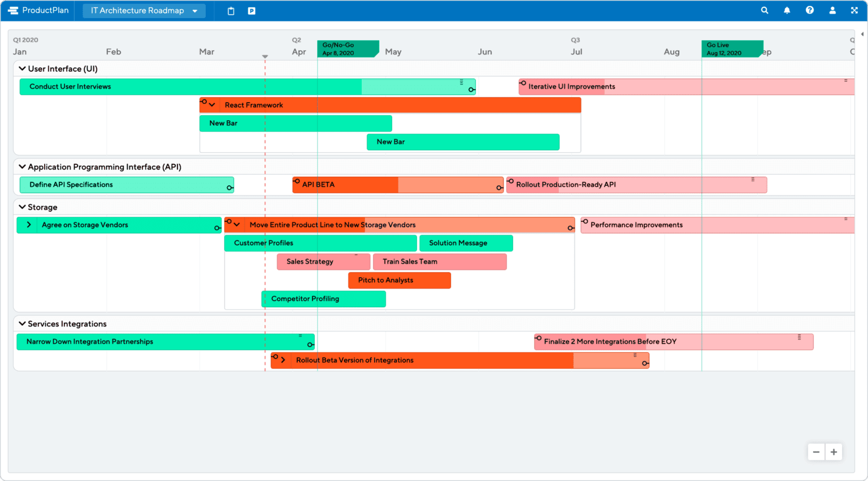
Task: Zoom out with the minus button
Action: click(x=816, y=452)
